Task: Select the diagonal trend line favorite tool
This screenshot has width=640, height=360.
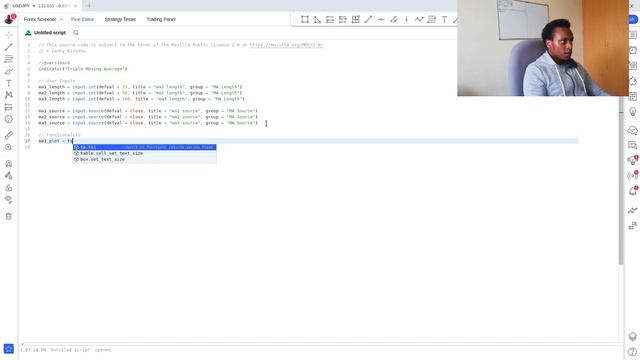Action: 369,19
